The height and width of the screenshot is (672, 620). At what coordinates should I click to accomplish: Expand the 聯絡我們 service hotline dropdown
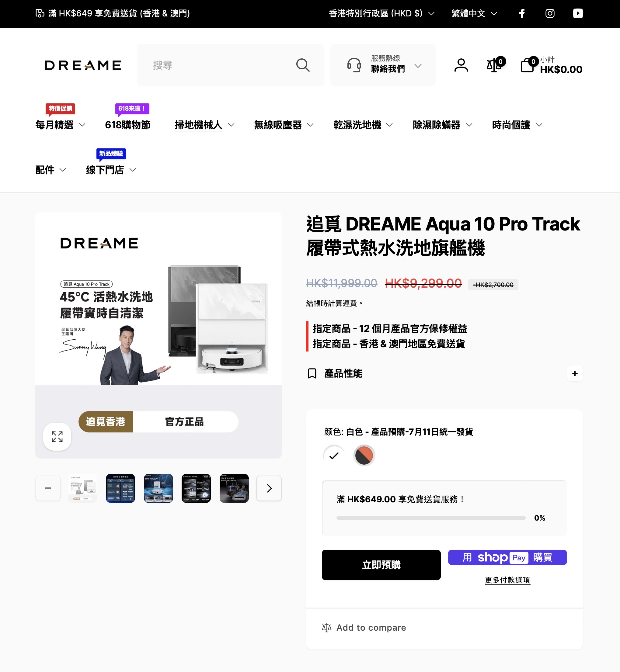pos(383,65)
